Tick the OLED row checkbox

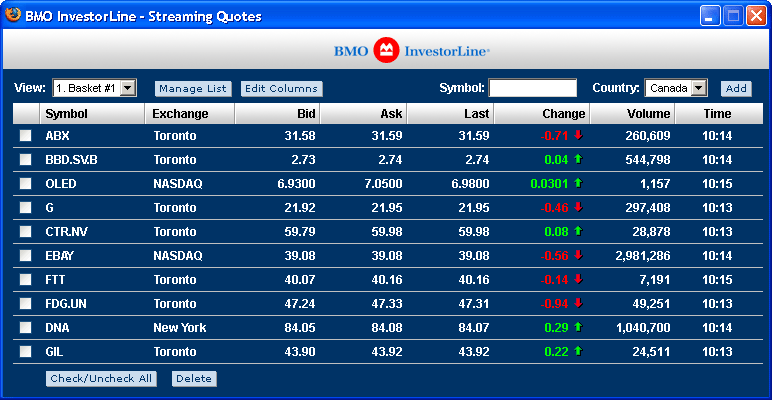[26, 184]
